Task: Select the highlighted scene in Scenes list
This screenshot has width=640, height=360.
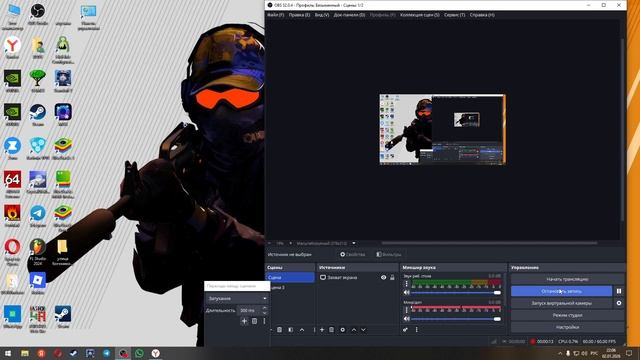Action: (x=290, y=278)
